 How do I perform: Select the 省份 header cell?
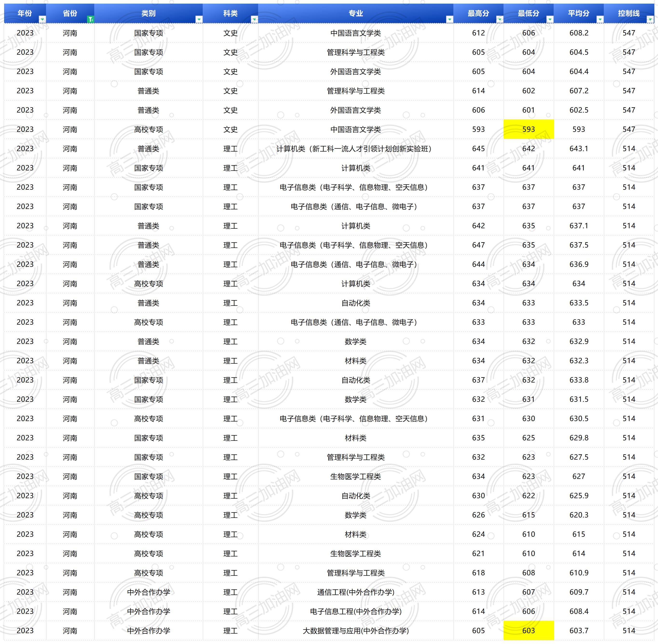(x=70, y=13)
